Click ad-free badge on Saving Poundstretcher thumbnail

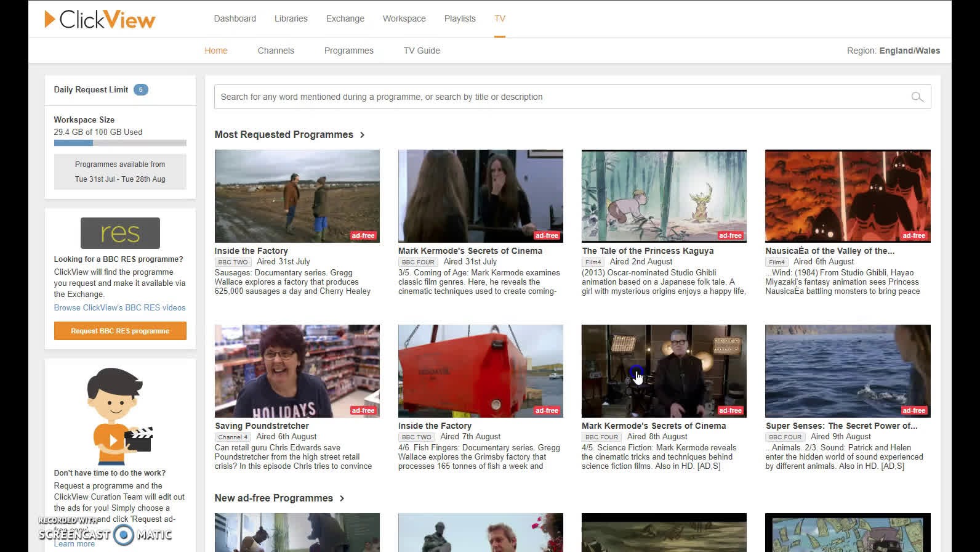coord(363,410)
